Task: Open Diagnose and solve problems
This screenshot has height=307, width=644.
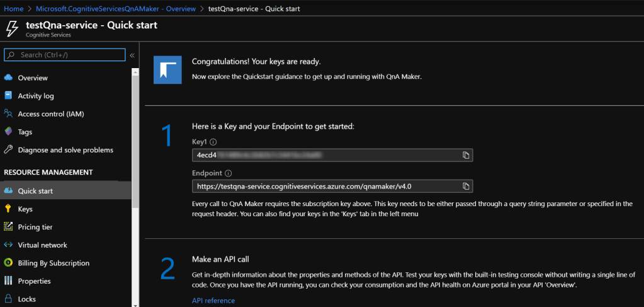Action: pyautogui.click(x=65, y=150)
